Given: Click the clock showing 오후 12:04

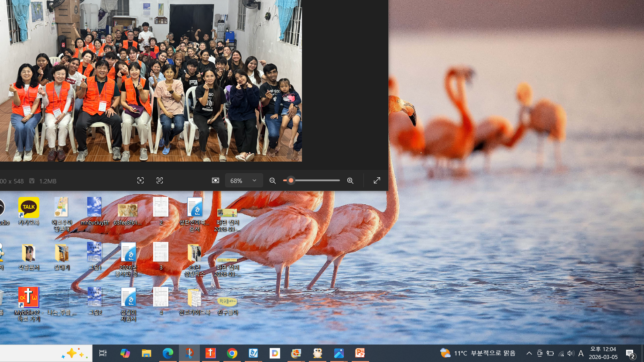Looking at the screenshot, I should pyautogui.click(x=603, y=353).
